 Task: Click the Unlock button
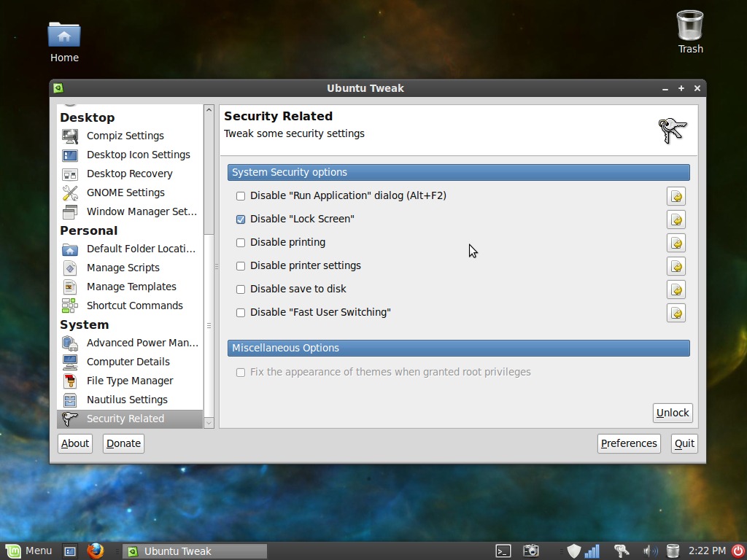(672, 413)
